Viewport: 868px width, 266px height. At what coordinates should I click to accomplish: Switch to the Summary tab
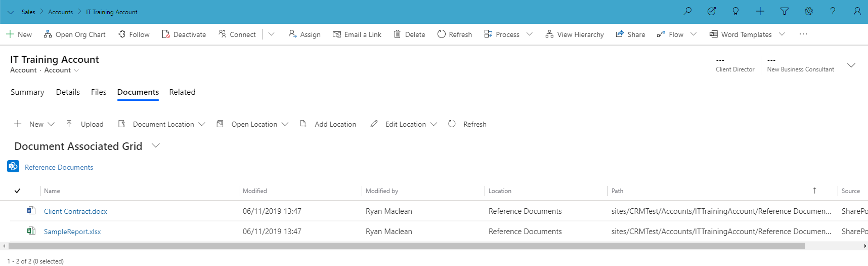[x=27, y=92]
